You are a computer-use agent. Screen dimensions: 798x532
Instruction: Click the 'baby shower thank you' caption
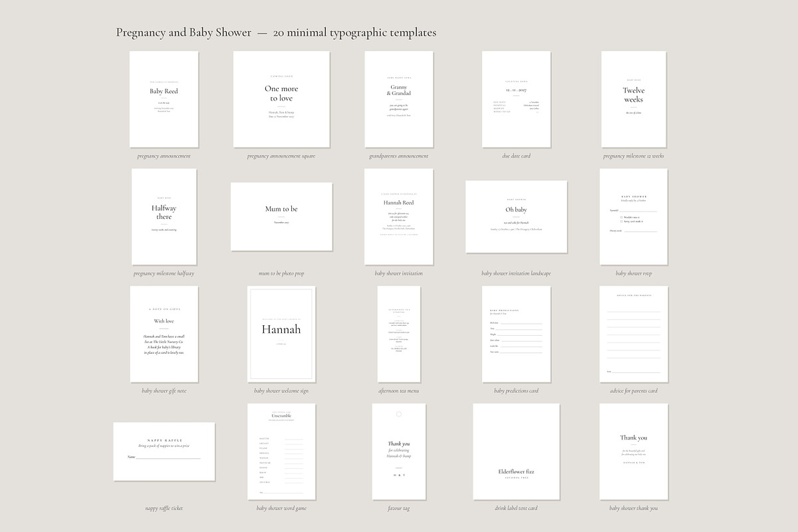(x=634, y=508)
